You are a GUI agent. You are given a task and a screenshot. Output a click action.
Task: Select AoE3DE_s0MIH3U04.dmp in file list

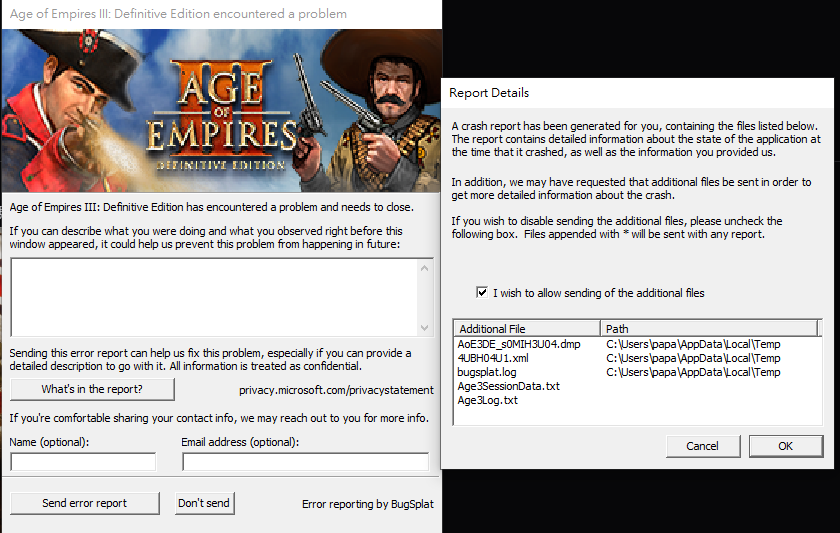click(x=519, y=344)
